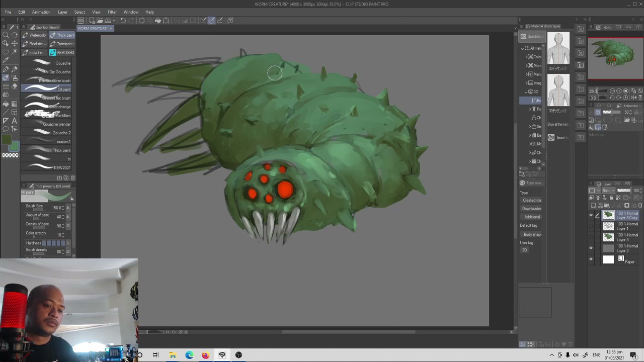
Task: Click the lock layer icon
Action: click(611, 198)
